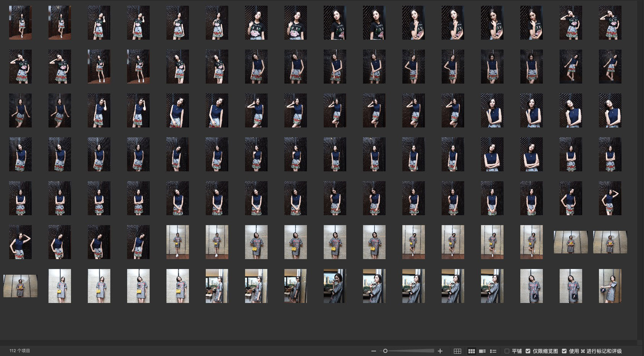Click the minus icon to shrink thumbnails
Screen dimensions: 644x356
(373, 351)
